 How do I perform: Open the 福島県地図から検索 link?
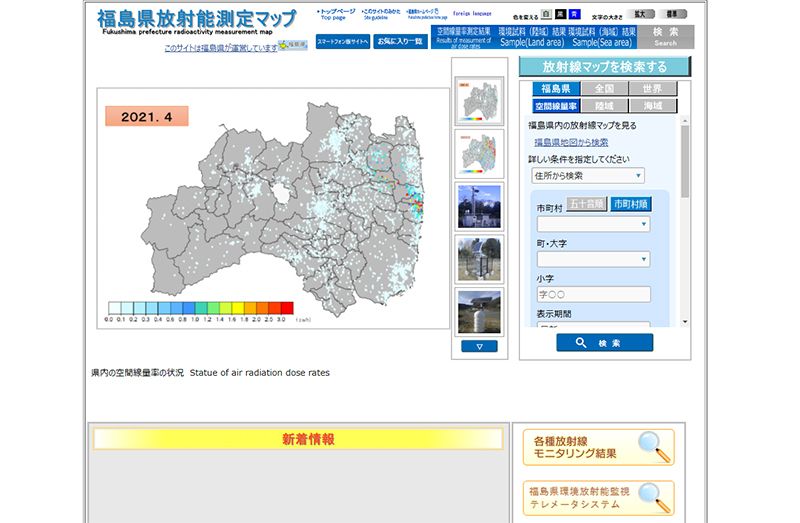click(x=571, y=142)
